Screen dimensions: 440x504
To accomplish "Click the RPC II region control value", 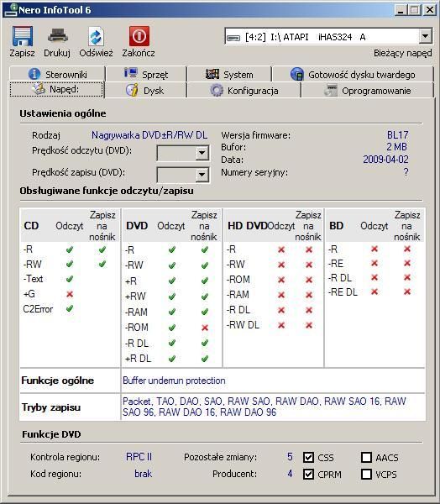I will tap(139, 457).
